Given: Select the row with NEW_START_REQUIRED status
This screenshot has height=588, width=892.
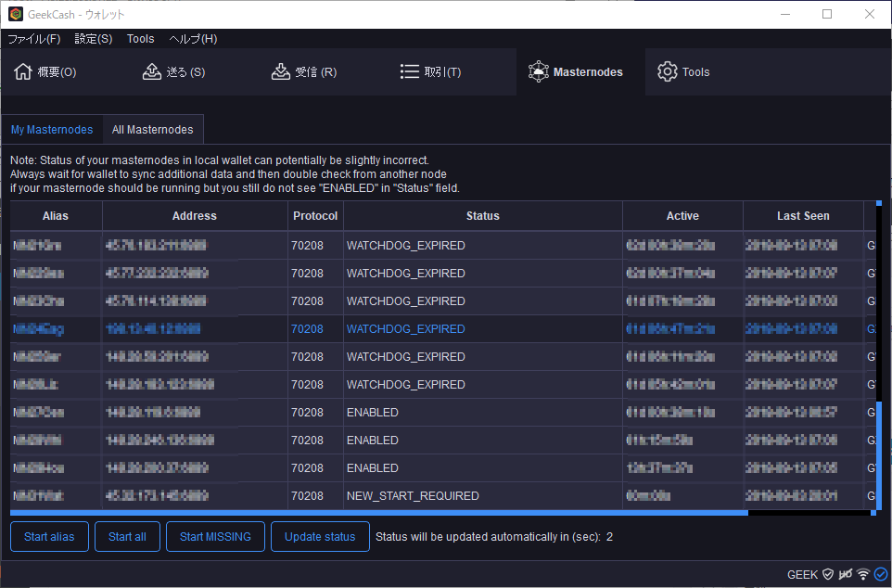Looking at the screenshot, I should coord(413,496).
